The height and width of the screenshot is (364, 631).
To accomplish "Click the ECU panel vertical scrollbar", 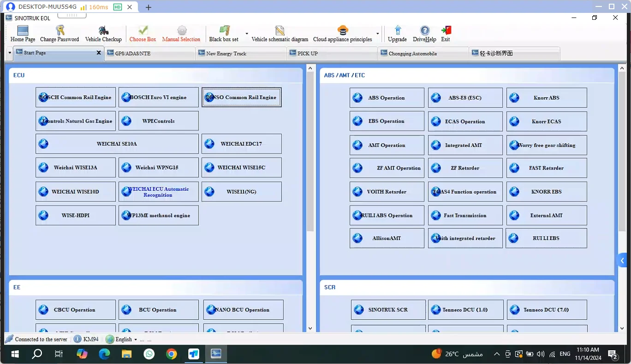I will coord(310,152).
